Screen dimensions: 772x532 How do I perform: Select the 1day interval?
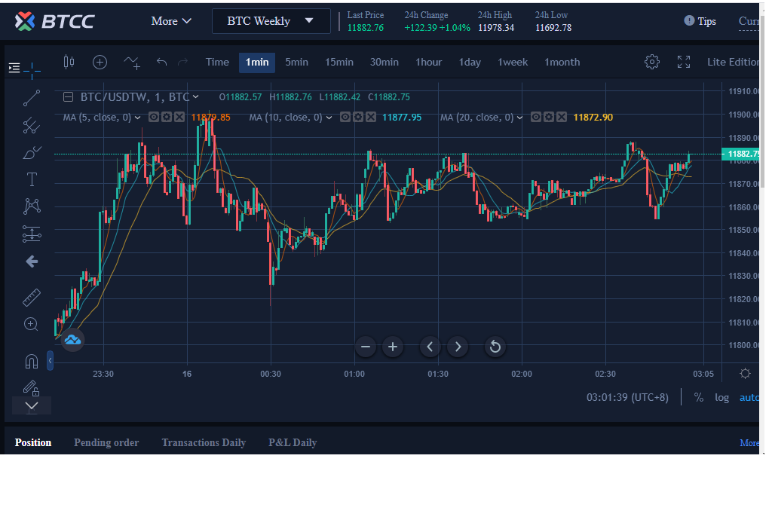pyautogui.click(x=470, y=63)
